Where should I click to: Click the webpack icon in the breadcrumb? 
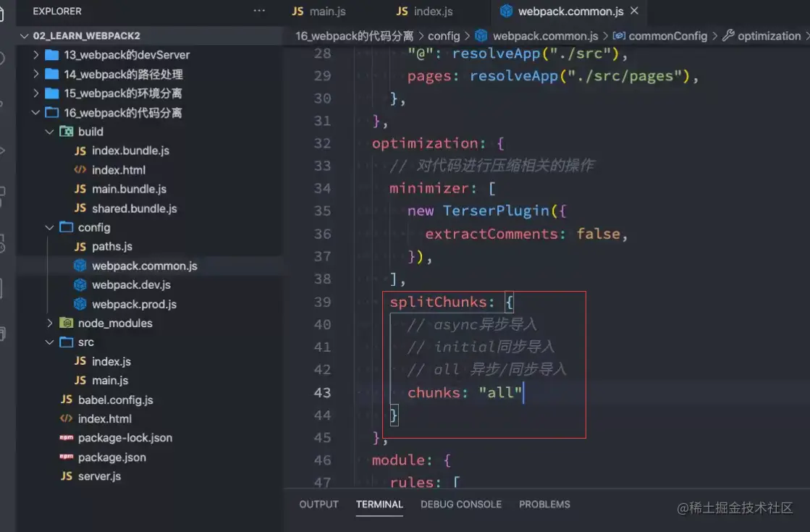click(x=481, y=35)
